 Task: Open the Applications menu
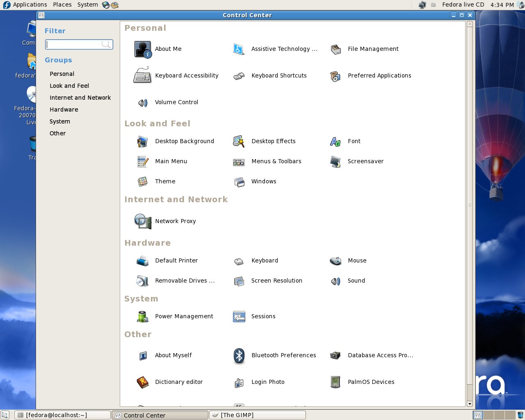click(x=30, y=5)
